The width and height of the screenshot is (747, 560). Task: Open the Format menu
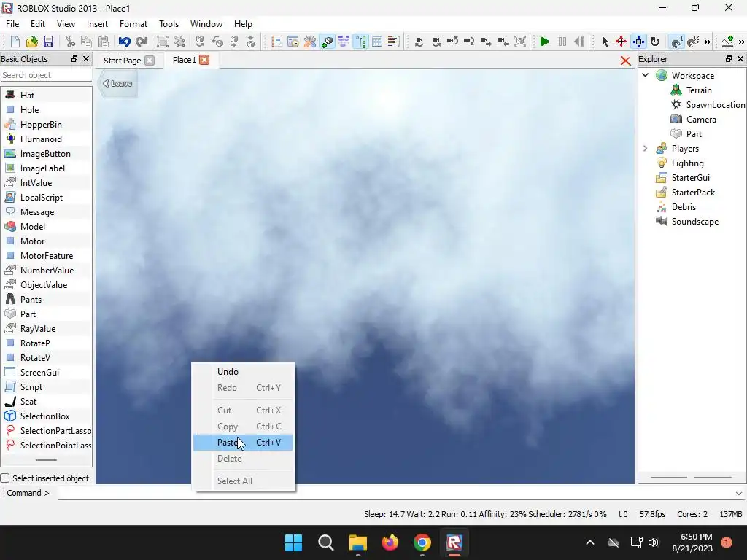133,24
